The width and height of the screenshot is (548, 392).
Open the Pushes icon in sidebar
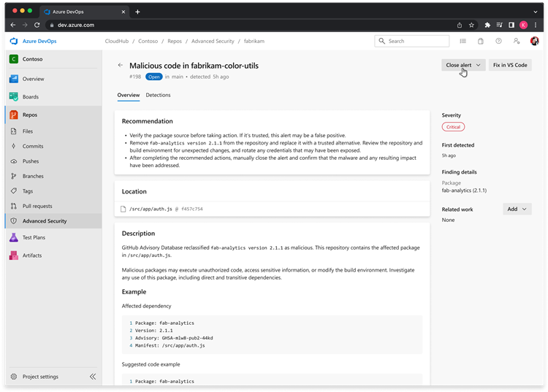click(x=14, y=161)
